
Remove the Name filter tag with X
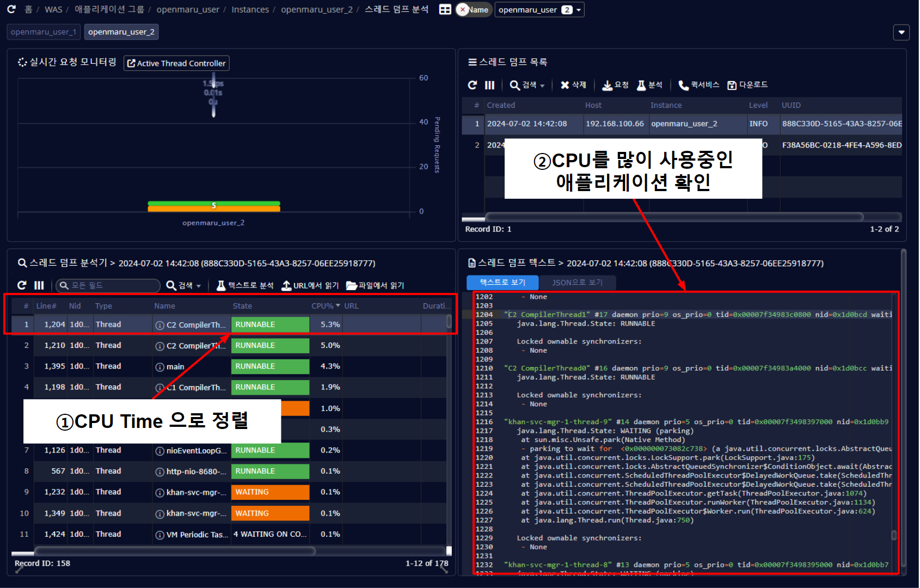(463, 10)
